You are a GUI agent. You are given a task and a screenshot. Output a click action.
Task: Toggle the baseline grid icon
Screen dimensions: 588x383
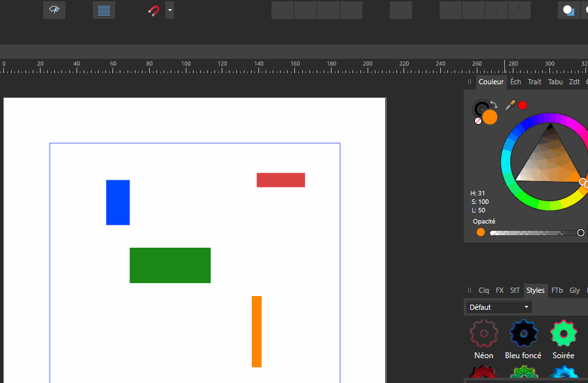pyautogui.click(x=104, y=10)
